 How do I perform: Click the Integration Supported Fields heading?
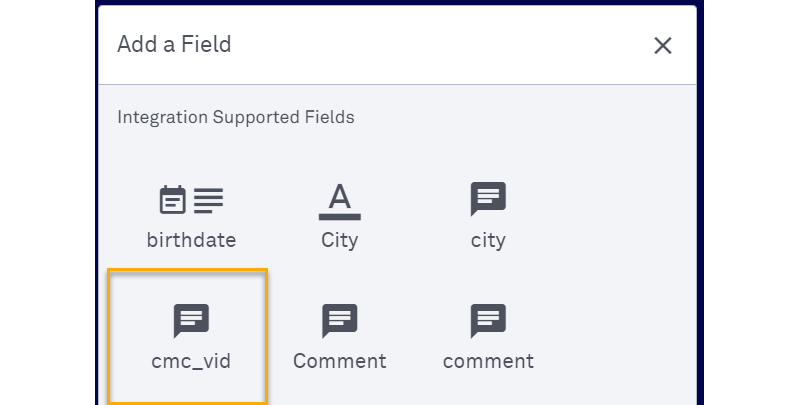click(x=236, y=117)
